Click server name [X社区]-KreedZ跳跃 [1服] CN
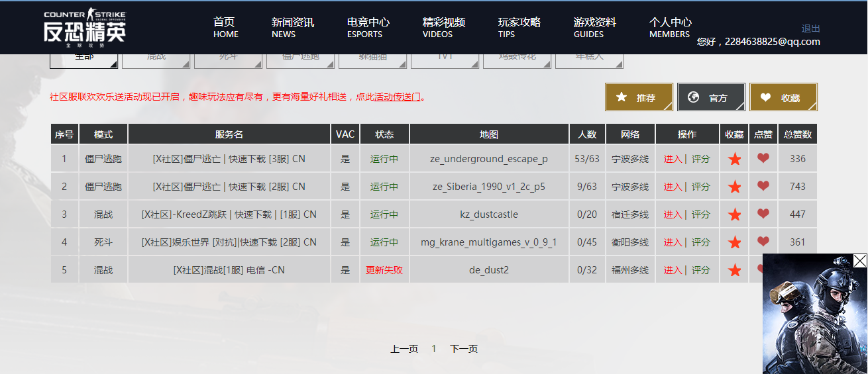This screenshot has height=374, width=868. tap(229, 214)
